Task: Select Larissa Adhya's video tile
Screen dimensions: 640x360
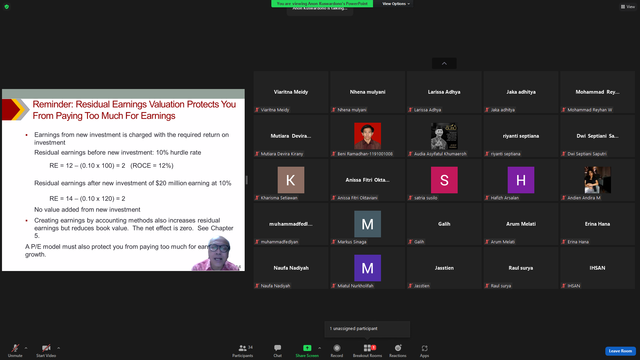Action: [x=444, y=92]
